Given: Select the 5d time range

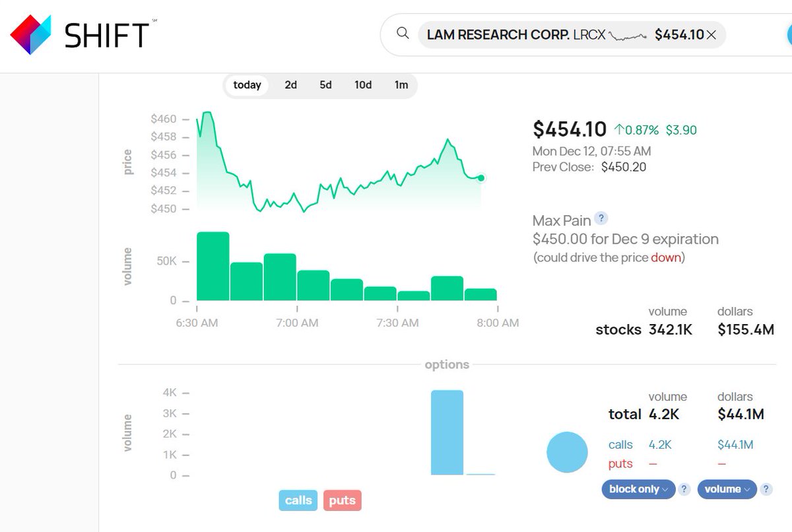Looking at the screenshot, I should tap(325, 84).
